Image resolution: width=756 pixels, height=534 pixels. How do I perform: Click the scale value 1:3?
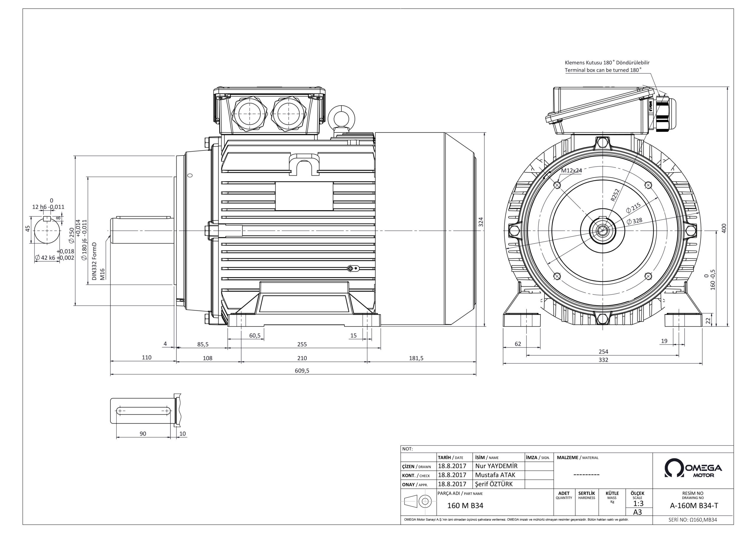click(638, 503)
